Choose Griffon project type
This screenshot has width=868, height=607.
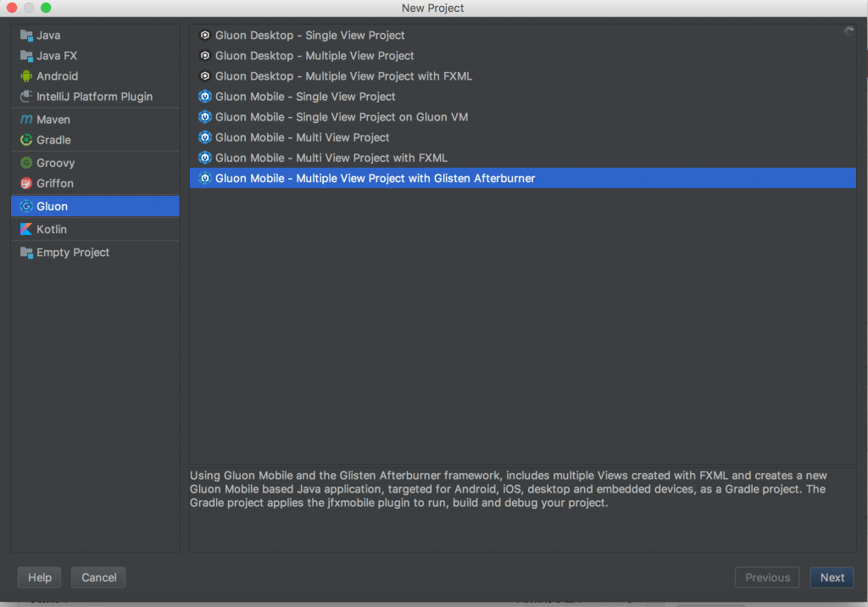click(x=55, y=183)
